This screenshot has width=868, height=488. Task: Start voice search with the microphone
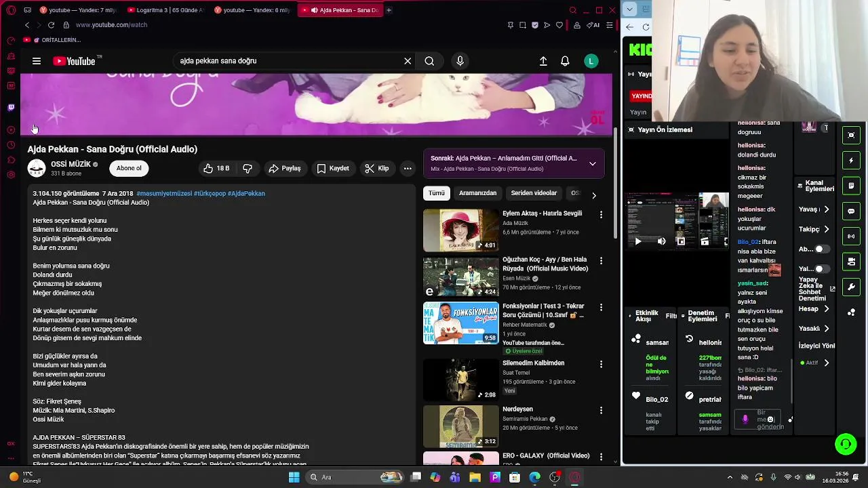tap(460, 61)
